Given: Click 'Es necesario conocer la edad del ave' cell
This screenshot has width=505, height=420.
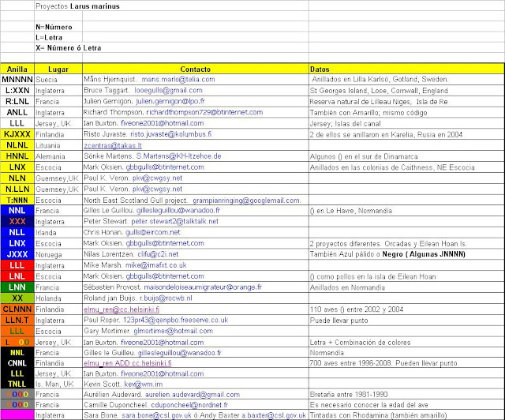Looking at the screenshot, I should point(406,405).
